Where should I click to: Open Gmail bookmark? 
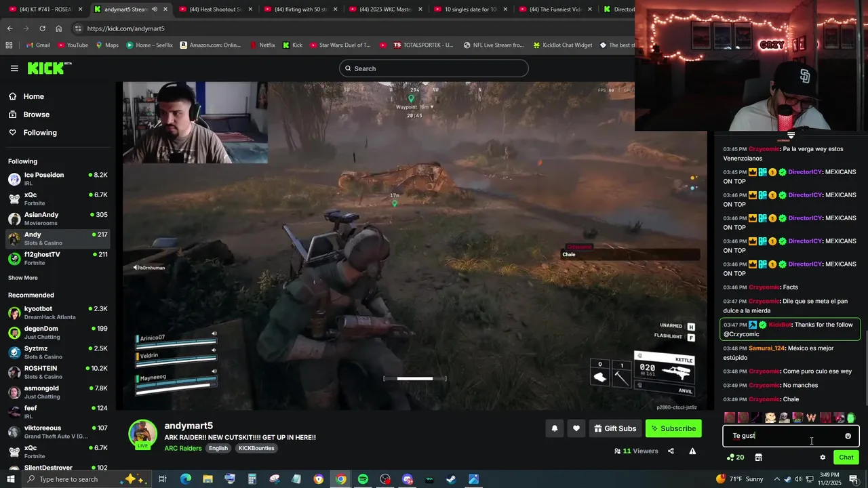pyautogui.click(x=37, y=45)
